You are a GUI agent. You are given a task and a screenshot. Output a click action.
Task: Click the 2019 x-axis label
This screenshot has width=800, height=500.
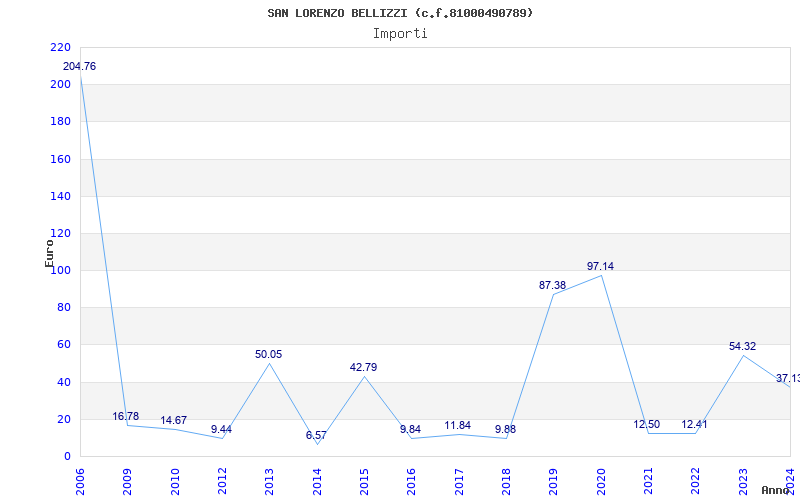click(x=554, y=482)
